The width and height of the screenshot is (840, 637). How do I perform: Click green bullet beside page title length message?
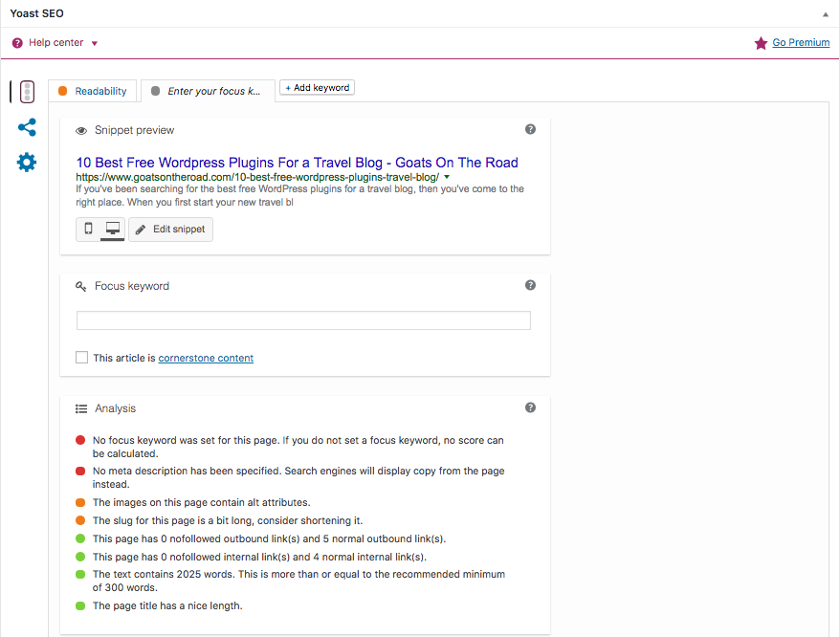[x=80, y=606]
